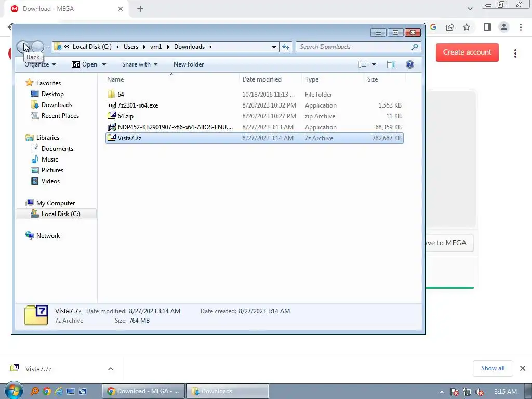This screenshot has width=532, height=399.
Task: Select the folder named 64
Action: (121, 95)
